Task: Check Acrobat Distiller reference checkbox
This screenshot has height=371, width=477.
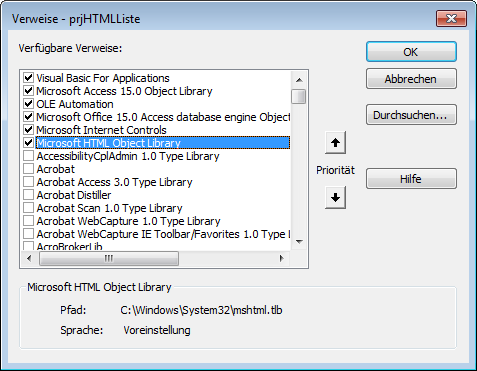Action: (28, 195)
